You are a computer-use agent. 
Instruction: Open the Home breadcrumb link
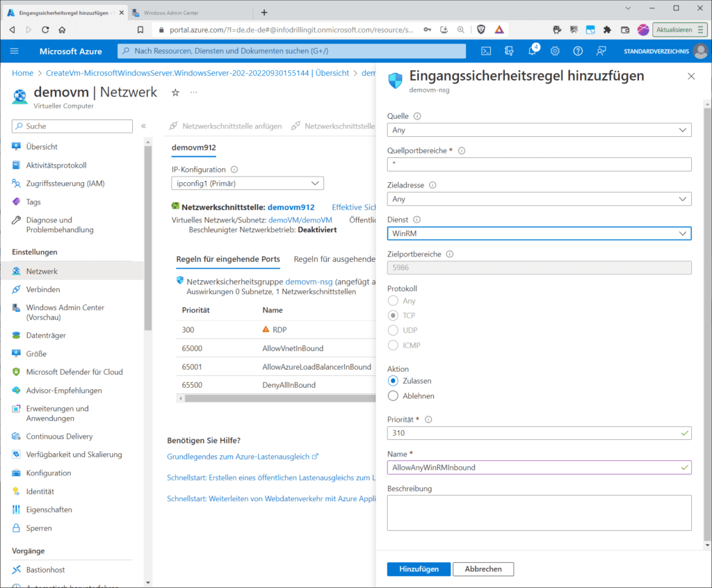[x=22, y=73]
